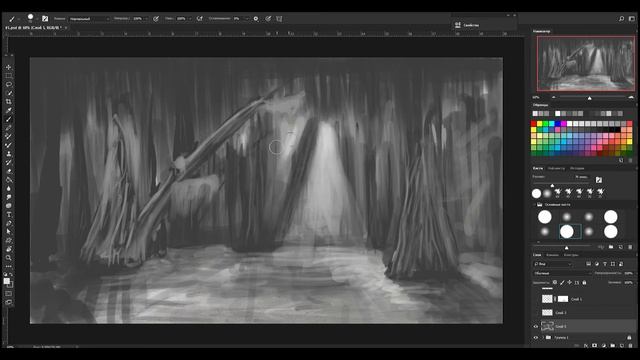Close the open document tab
Image resolution: width=640 pixels, height=360 pixels.
pyautogui.click(x=65, y=28)
